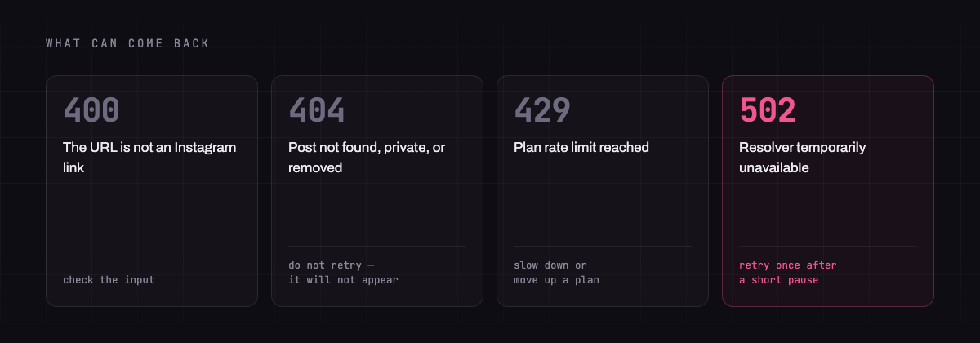Click the 429 status code heading

point(542,110)
